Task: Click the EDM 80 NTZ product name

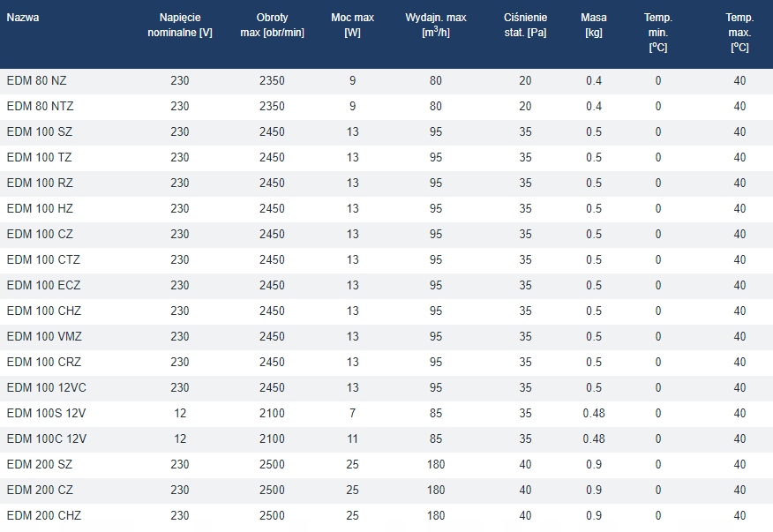Action: coord(40,107)
